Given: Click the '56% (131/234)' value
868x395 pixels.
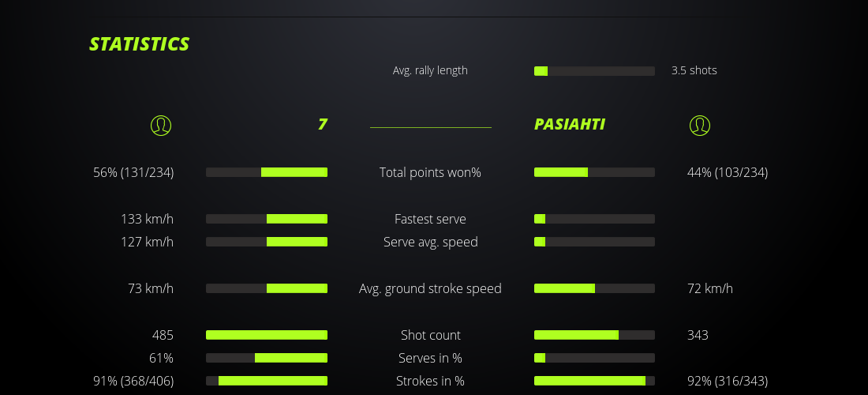Looking at the screenshot, I should (x=133, y=172).
